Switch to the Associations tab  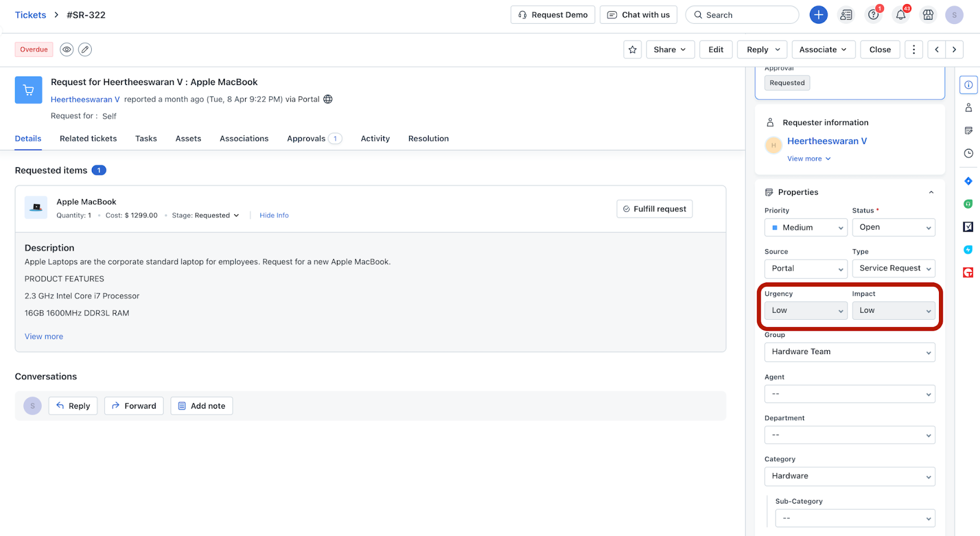tap(244, 138)
